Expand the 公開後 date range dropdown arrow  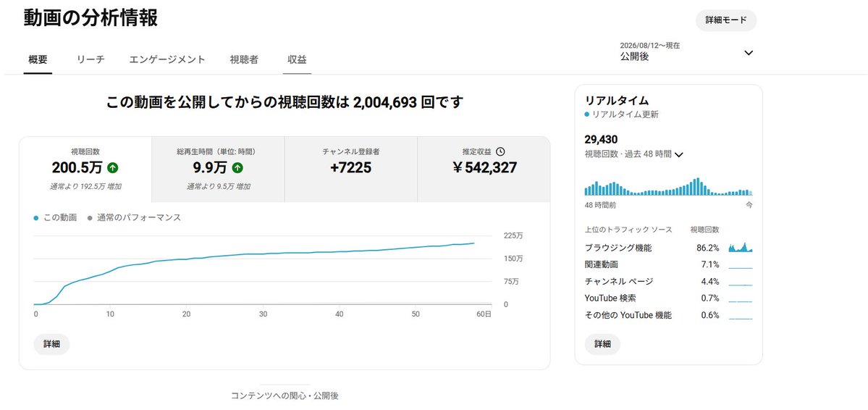(x=749, y=53)
